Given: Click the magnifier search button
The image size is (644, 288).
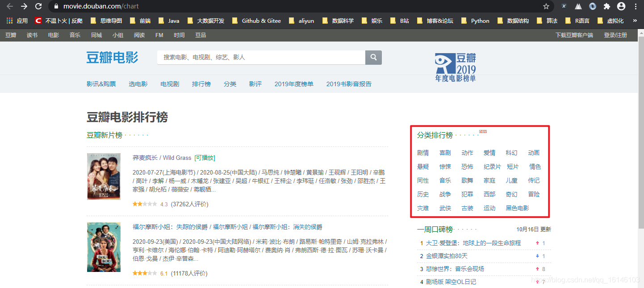Looking at the screenshot, I should [373, 57].
